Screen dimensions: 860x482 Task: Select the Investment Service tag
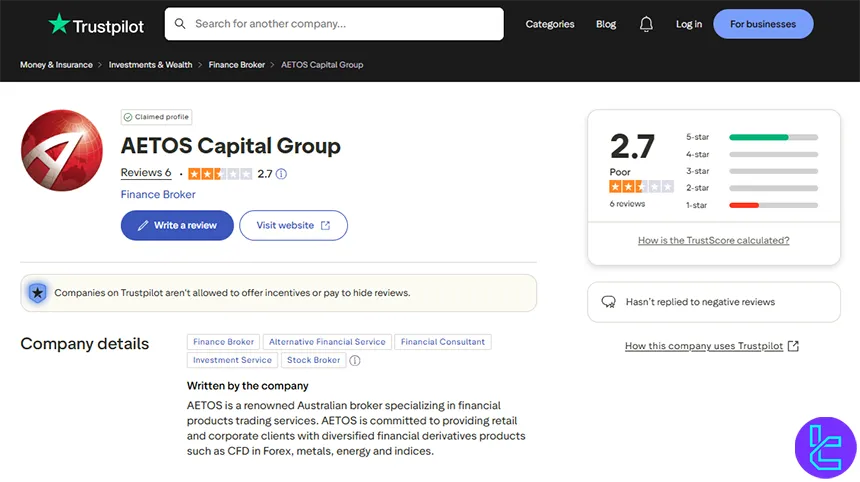[232, 360]
